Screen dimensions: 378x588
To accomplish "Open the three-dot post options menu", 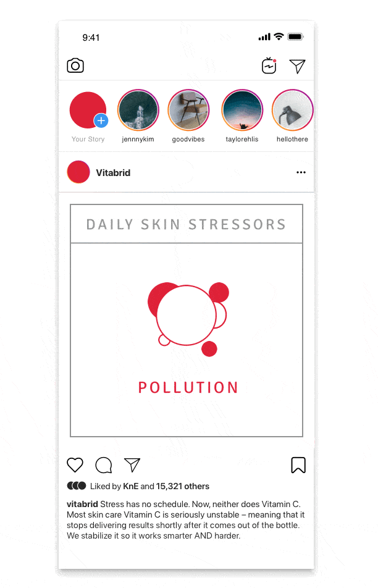I will 301,172.
